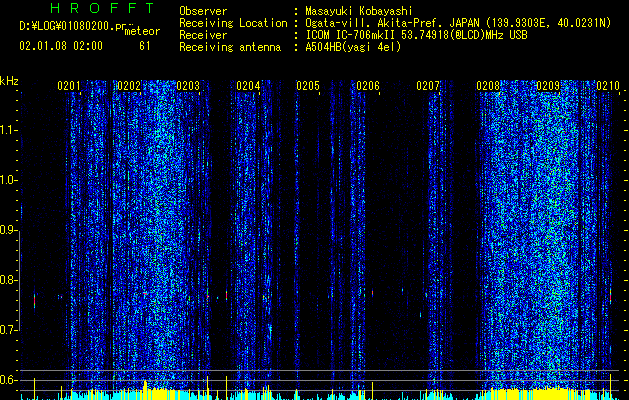Click the meteor count value 61
The height and width of the screenshot is (400, 629).
(145, 46)
